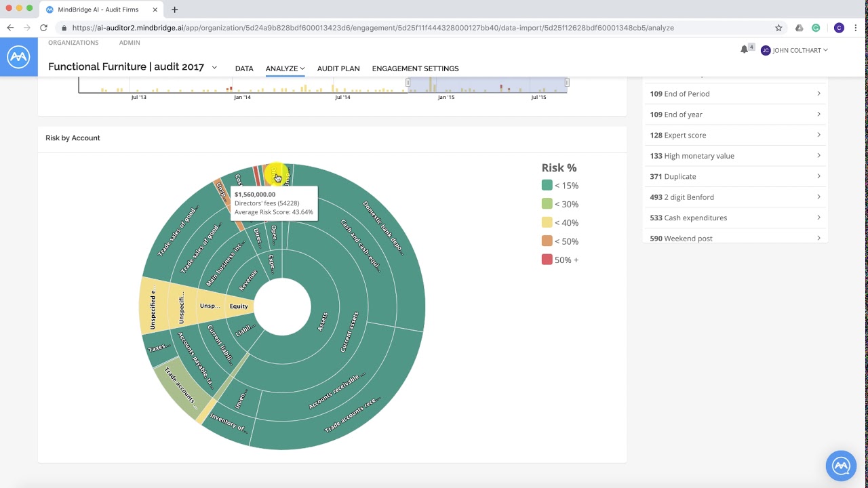Click the Risk % legend title
The image size is (868, 488).
point(559,167)
